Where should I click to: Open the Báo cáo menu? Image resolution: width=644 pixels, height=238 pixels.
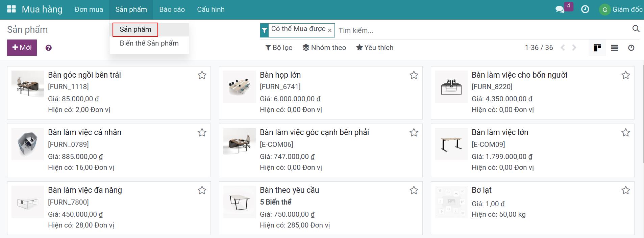[172, 9]
